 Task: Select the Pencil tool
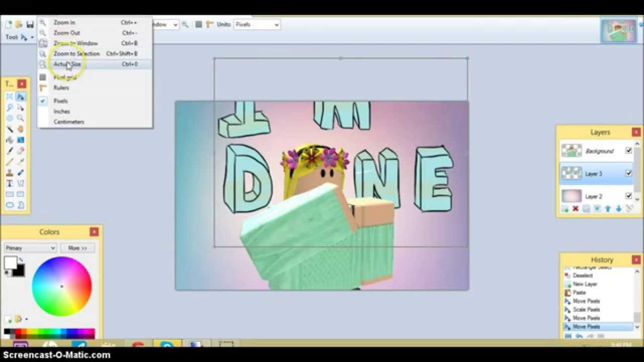click(x=10, y=162)
